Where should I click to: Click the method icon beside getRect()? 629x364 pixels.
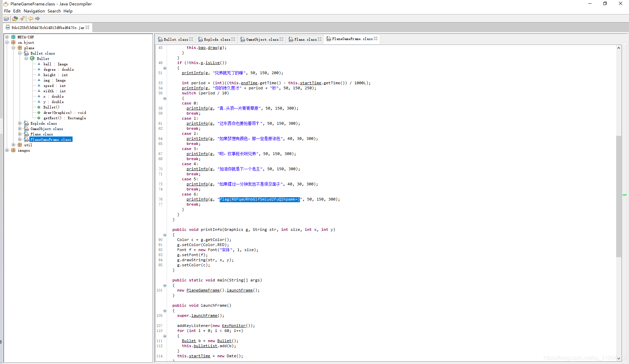pyautogui.click(x=39, y=118)
